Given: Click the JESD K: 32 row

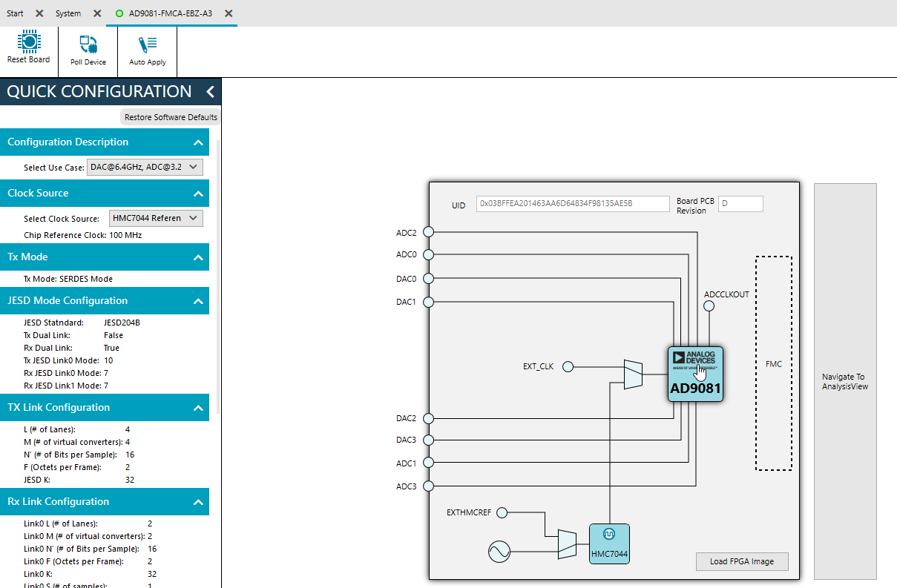Looking at the screenshot, I should pyautogui.click(x=79, y=480).
